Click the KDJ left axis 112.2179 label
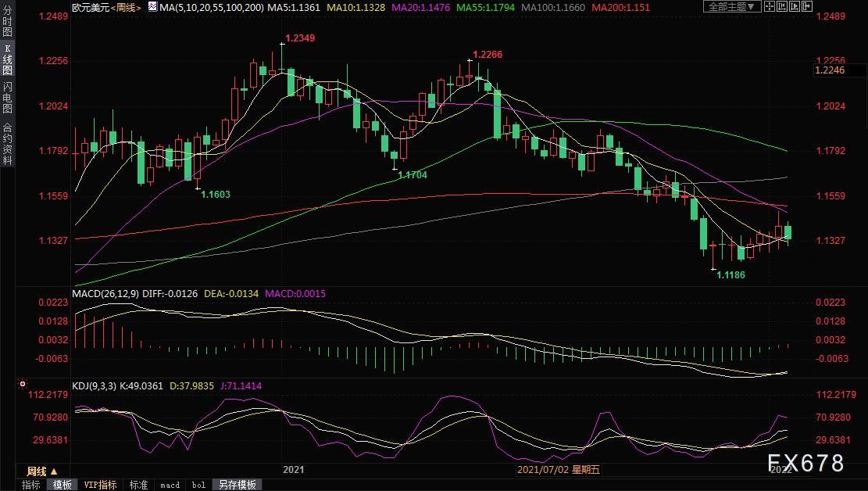This screenshot has height=491, width=868. coord(48,395)
